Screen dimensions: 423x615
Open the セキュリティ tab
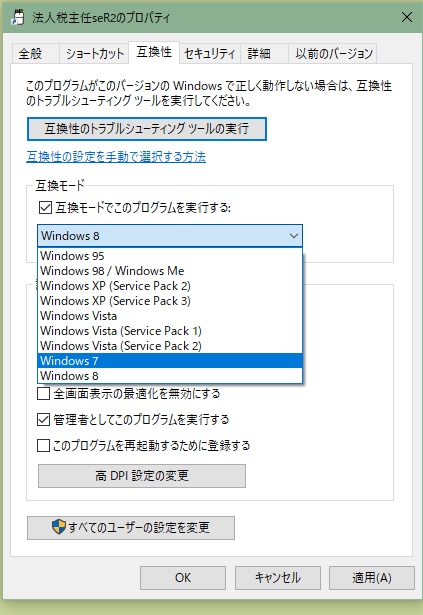(210, 53)
